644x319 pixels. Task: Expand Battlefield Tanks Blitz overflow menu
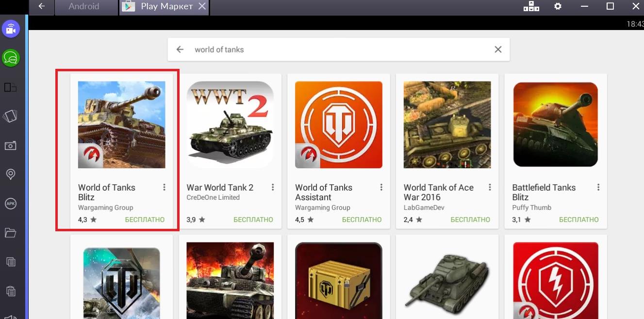click(x=598, y=188)
